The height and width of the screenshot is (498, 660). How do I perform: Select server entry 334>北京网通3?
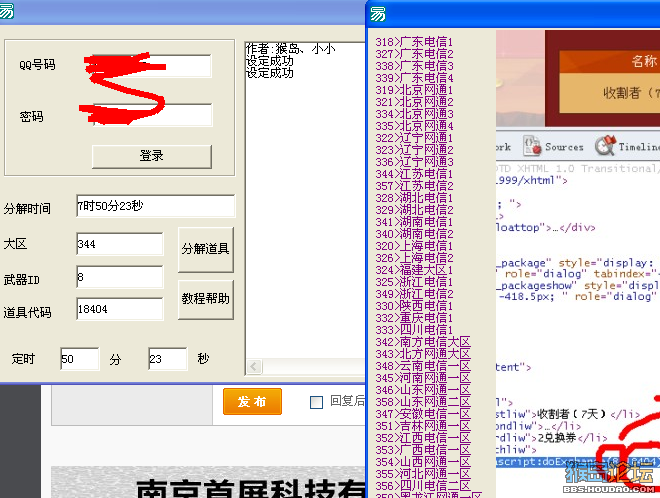click(414, 114)
